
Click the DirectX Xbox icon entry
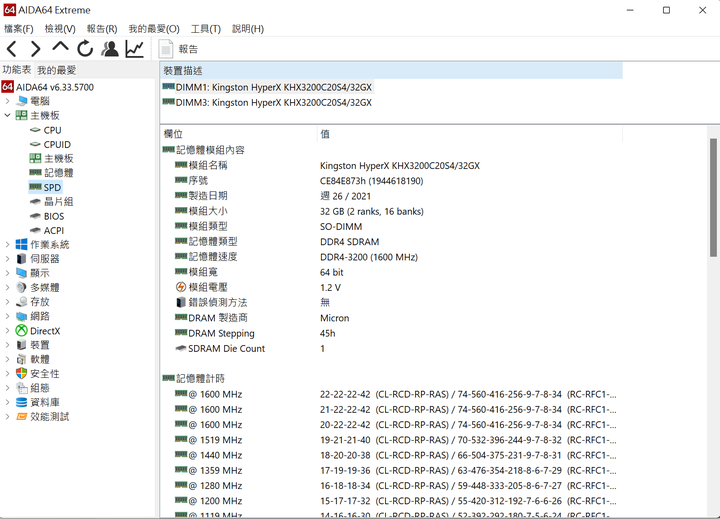click(x=22, y=330)
